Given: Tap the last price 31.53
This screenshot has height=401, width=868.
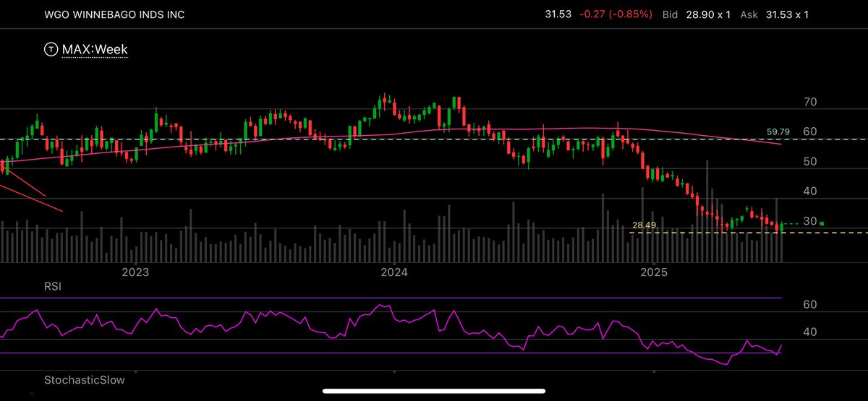Looking at the screenshot, I should pyautogui.click(x=559, y=14).
